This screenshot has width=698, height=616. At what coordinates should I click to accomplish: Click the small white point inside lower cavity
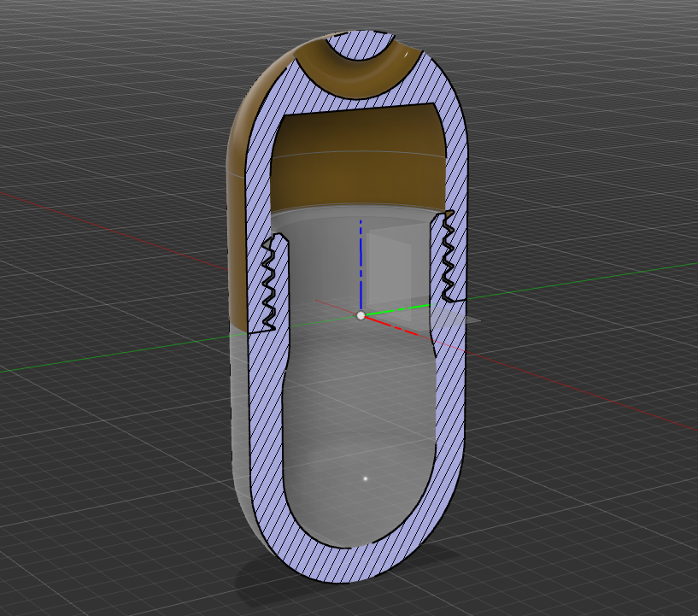point(366,479)
